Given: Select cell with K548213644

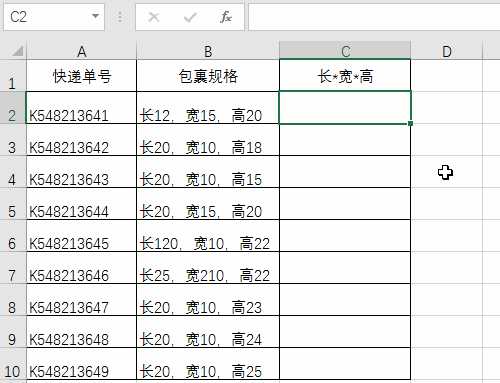Looking at the screenshot, I should [82, 204].
